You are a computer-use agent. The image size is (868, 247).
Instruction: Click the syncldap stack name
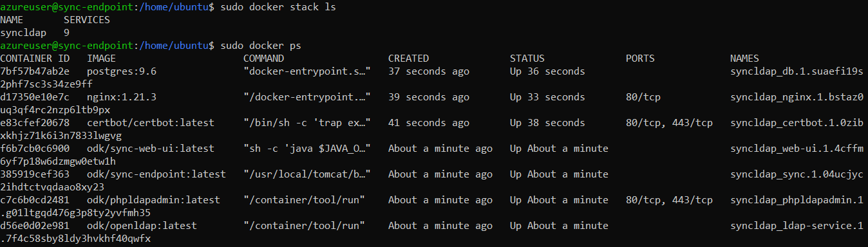pos(23,33)
